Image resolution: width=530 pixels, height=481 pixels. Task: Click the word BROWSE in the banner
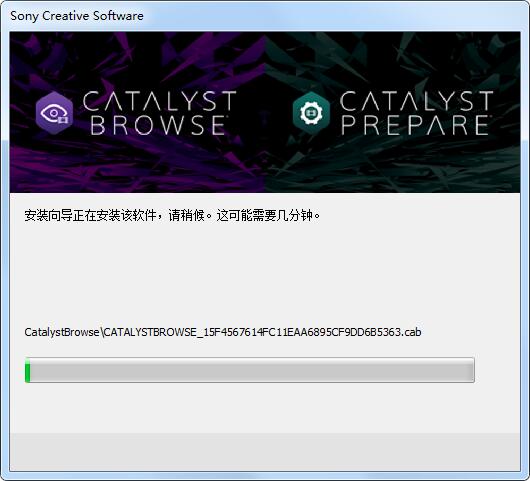click(x=158, y=125)
